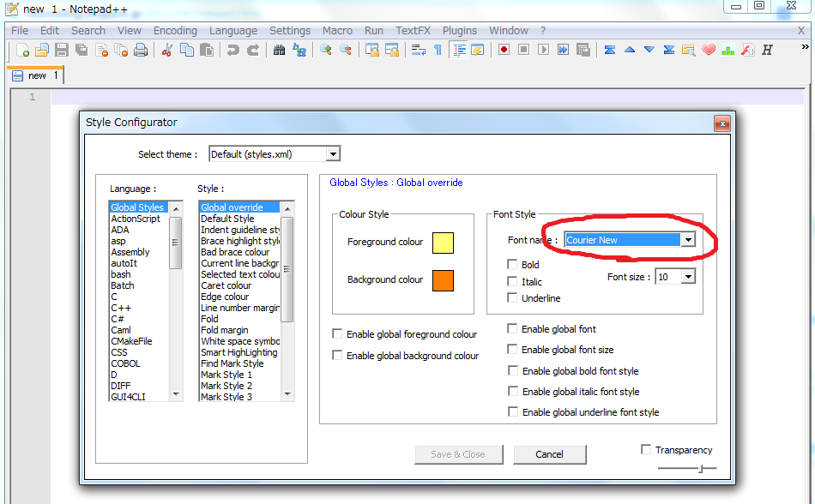The image size is (815, 504).
Task: Pick the yellow Foreground colour swatch
Action: [443, 243]
